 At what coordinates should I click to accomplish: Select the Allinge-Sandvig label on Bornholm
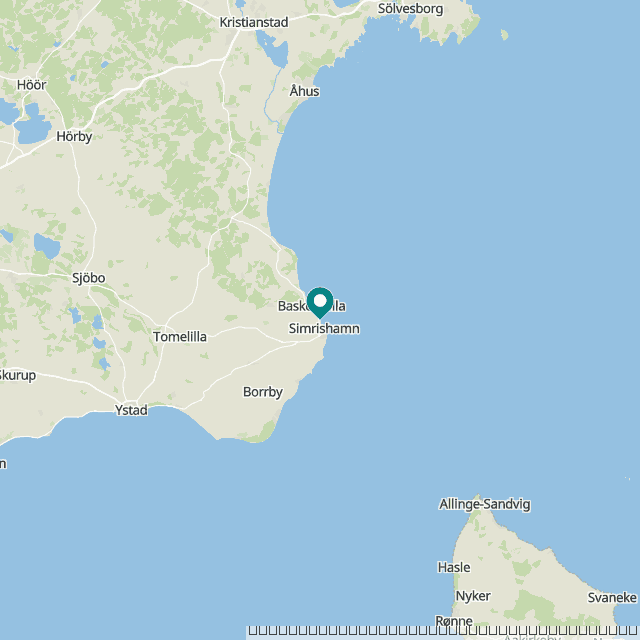pyautogui.click(x=485, y=504)
